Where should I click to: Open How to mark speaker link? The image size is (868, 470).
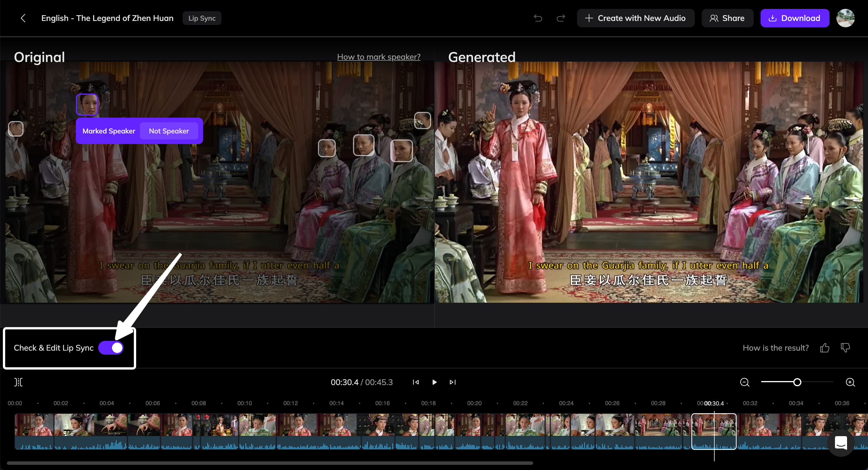378,57
